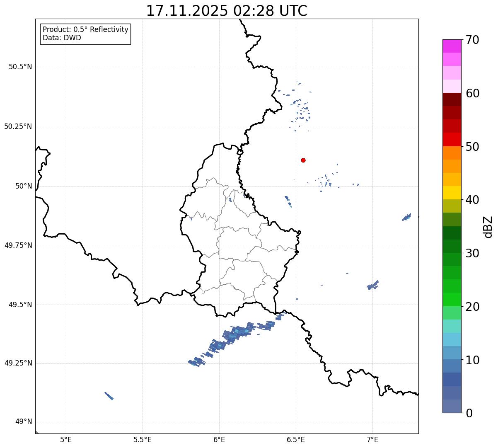Click the "49.25°N" latitude label
The width and height of the screenshot is (498, 448).
click(18, 363)
